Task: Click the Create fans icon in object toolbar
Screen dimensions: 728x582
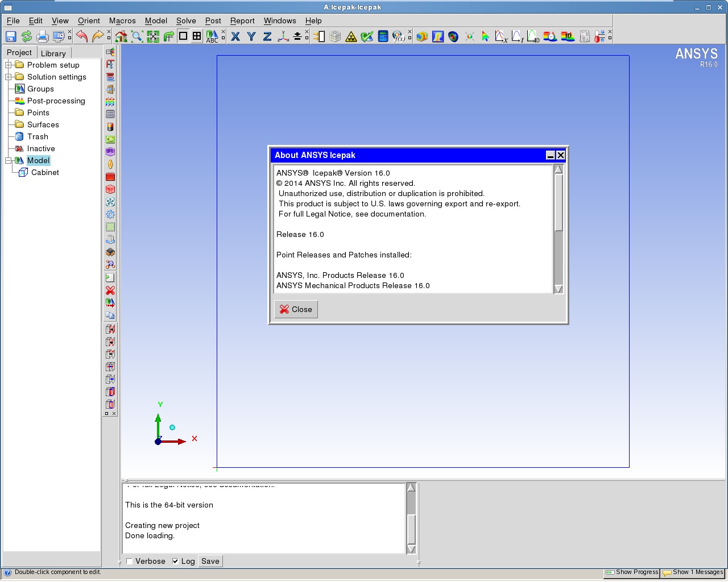Action: (110, 202)
